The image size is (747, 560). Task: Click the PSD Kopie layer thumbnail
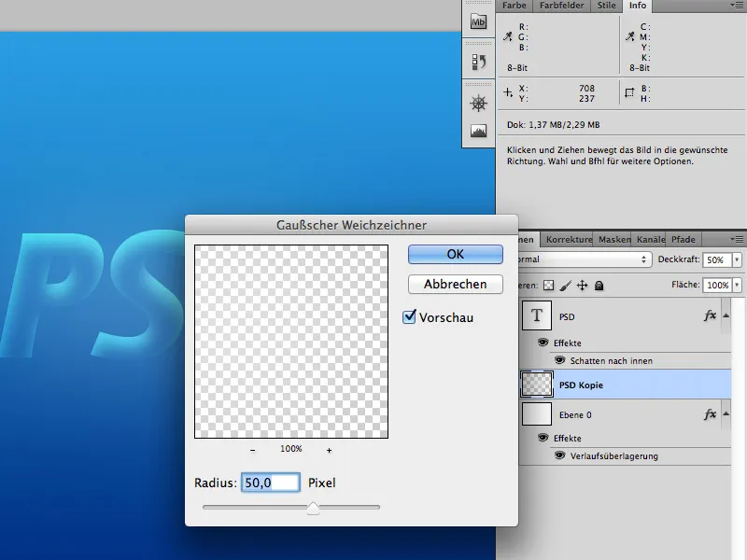point(537,385)
